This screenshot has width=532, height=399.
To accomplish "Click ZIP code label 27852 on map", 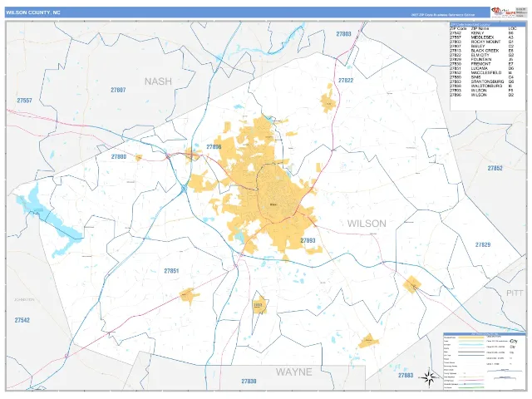I will (495, 168).
